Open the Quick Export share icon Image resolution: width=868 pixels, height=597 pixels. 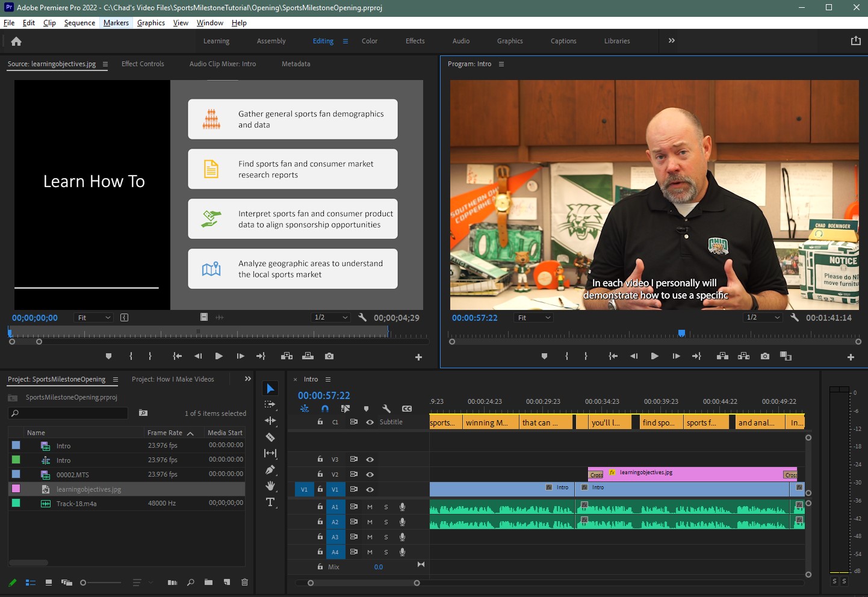(x=855, y=41)
